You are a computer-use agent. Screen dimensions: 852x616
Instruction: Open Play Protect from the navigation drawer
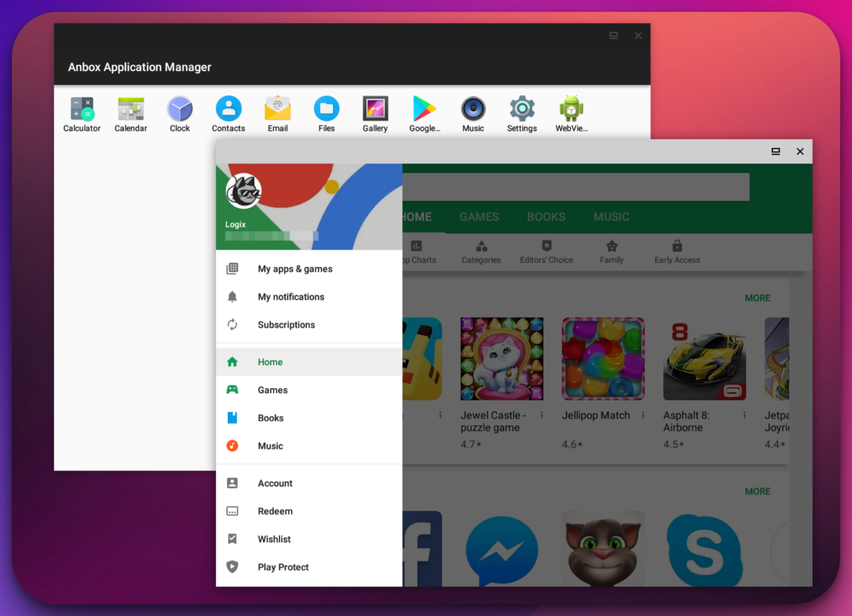click(283, 567)
